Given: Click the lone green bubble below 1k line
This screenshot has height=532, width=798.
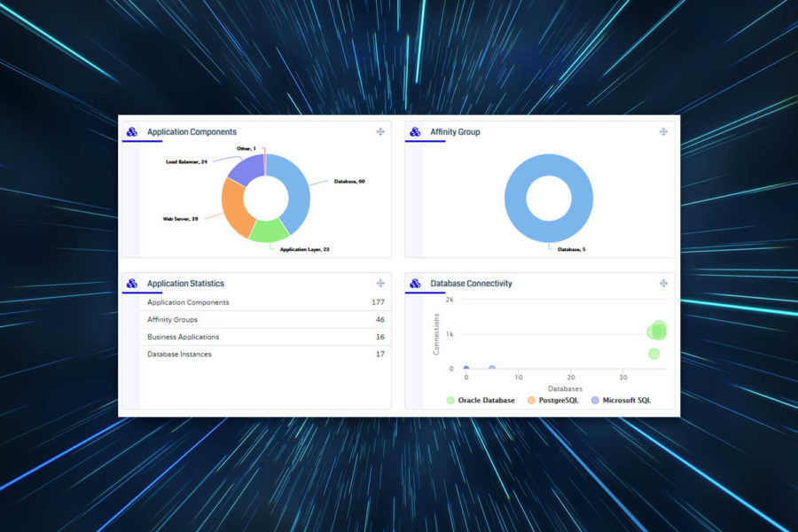Looking at the screenshot, I should pyautogui.click(x=654, y=353).
